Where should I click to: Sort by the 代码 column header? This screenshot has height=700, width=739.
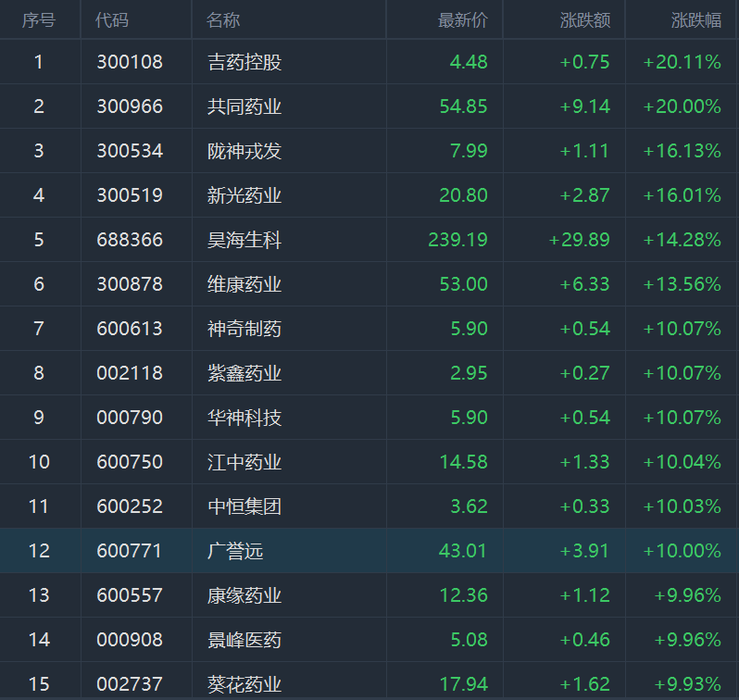(112, 20)
